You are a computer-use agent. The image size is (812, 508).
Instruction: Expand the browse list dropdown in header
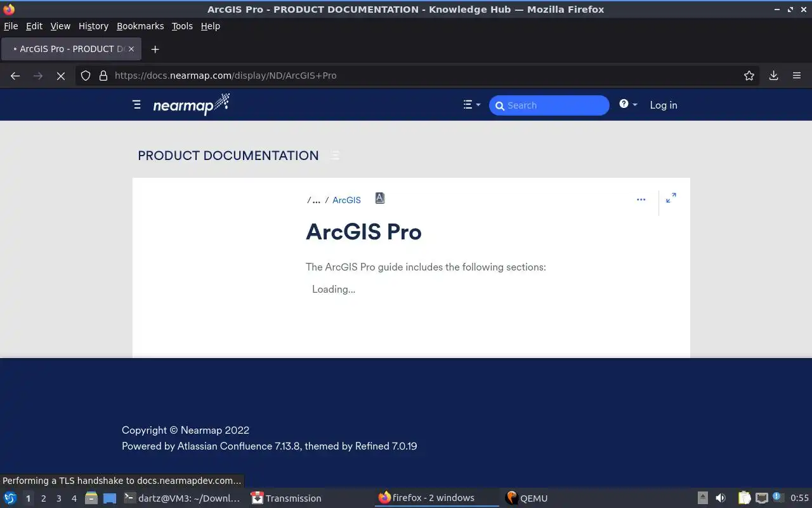click(x=471, y=105)
